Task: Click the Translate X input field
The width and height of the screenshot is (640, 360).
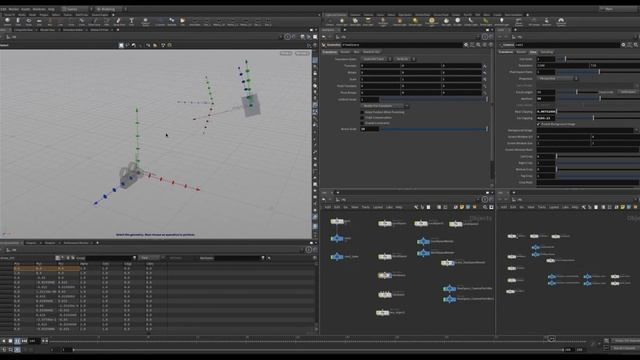Action: (380, 66)
